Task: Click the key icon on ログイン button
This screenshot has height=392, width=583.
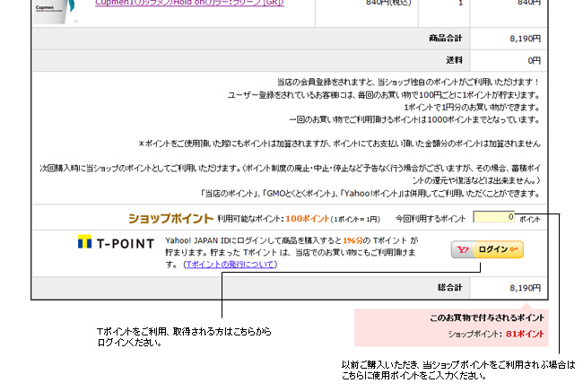Action: pyautogui.click(x=516, y=249)
